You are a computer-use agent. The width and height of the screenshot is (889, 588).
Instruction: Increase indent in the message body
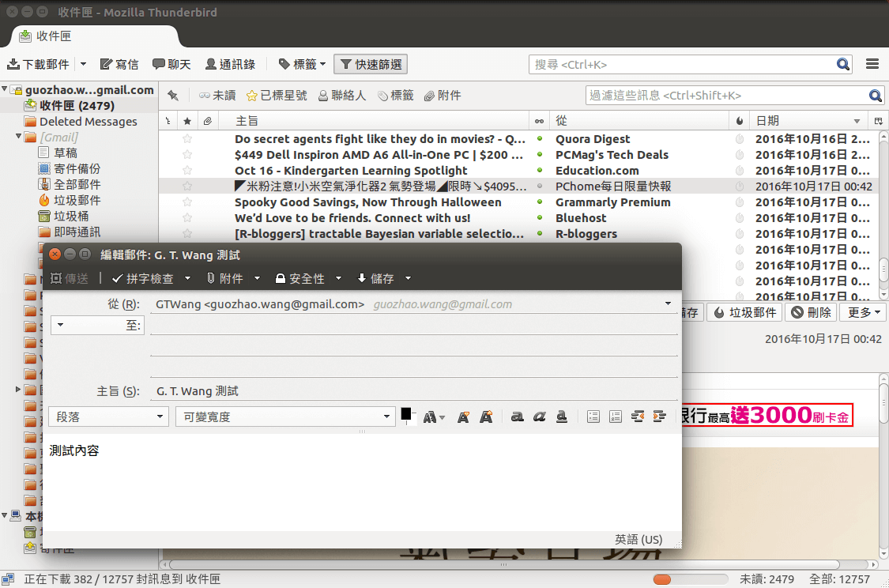pyautogui.click(x=660, y=416)
